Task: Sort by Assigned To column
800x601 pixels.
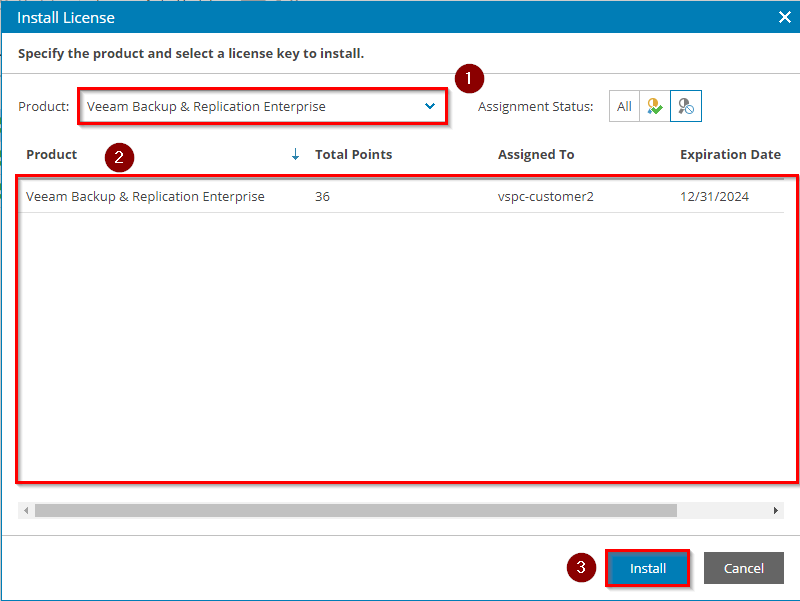Action: coord(536,154)
